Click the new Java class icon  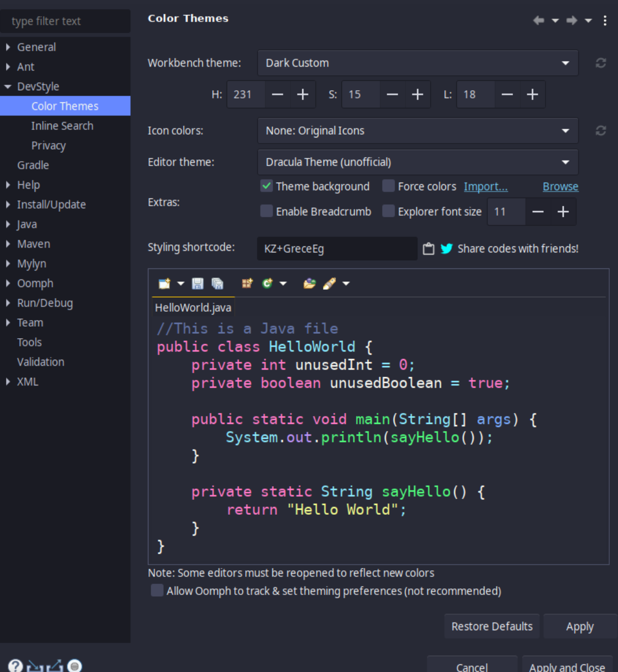point(267,283)
